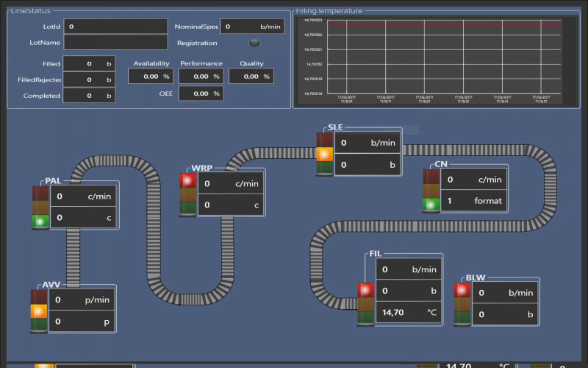Image resolution: width=588 pixels, height=368 pixels.
Task: Select the NominalSpeed b/min field
Action: coord(252,26)
